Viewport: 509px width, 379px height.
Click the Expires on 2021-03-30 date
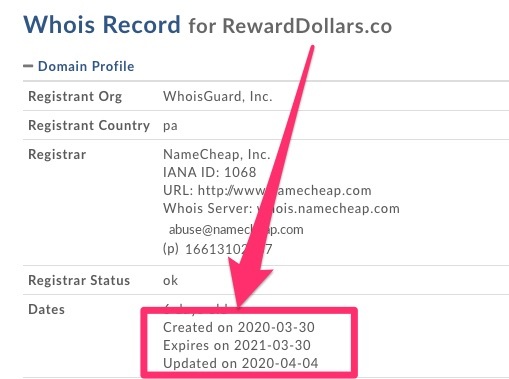tap(237, 345)
